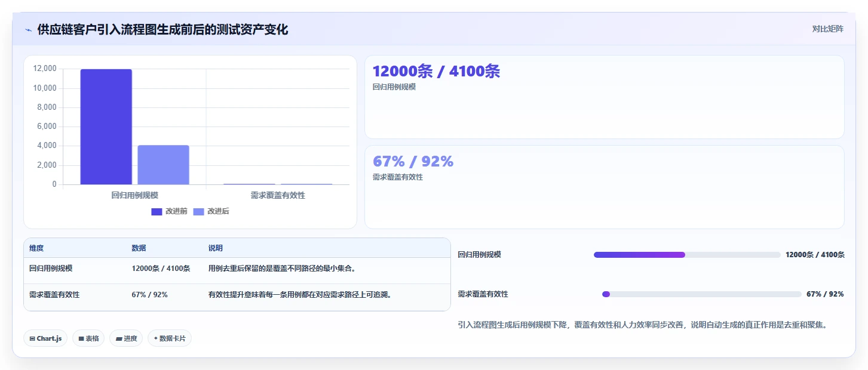Click the 回归用例规模 progress bar
868x370 pixels.
click(687, 255)
